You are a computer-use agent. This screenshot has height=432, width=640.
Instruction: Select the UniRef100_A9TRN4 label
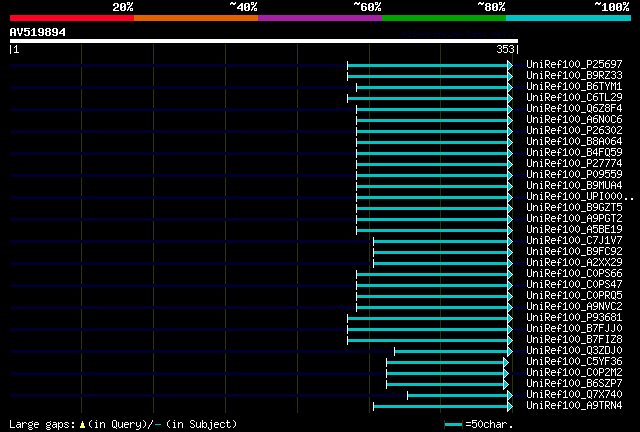click(x=574, y=406)
